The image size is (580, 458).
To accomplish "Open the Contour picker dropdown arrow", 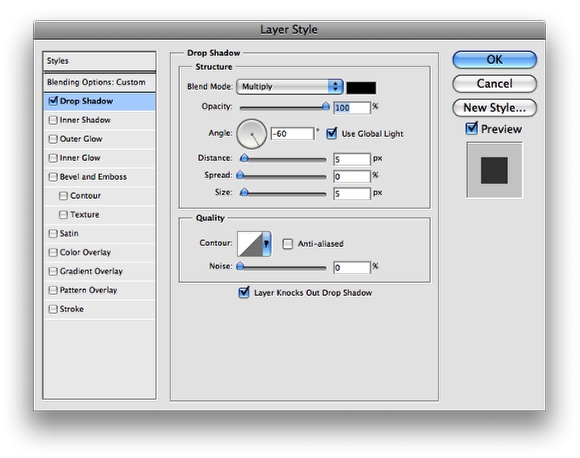I will pyautogui.click(x=267, y=244).
